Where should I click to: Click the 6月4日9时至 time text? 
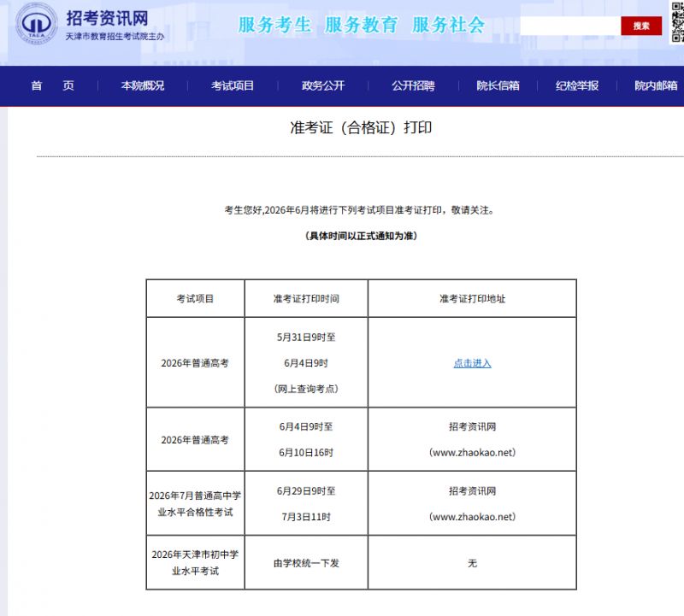click(306, 426)
